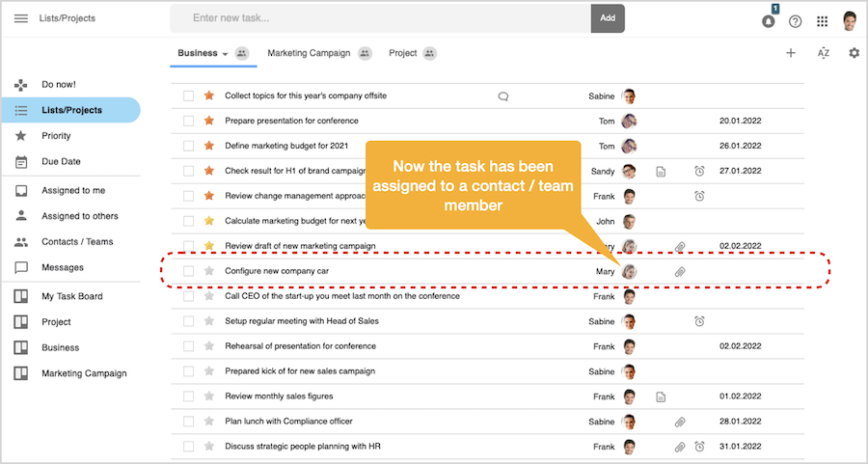868x464 pixels.
Task: Open the help question mark icon
Action: click(x=795, y=21)
